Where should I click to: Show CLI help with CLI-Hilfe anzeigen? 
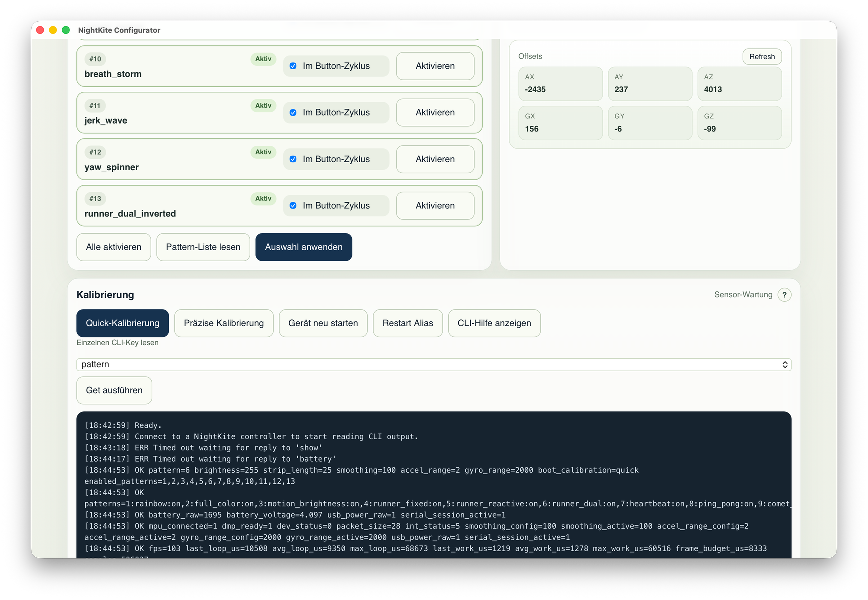pos(494,323)
